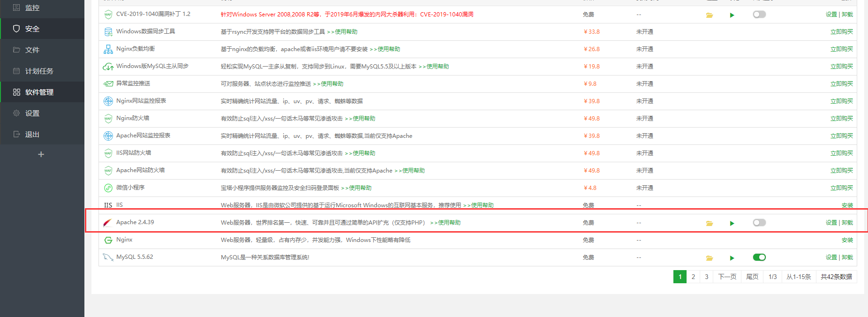Open 文件 in the sidebar
The image size is (868, 317).
tap(42, 50)
